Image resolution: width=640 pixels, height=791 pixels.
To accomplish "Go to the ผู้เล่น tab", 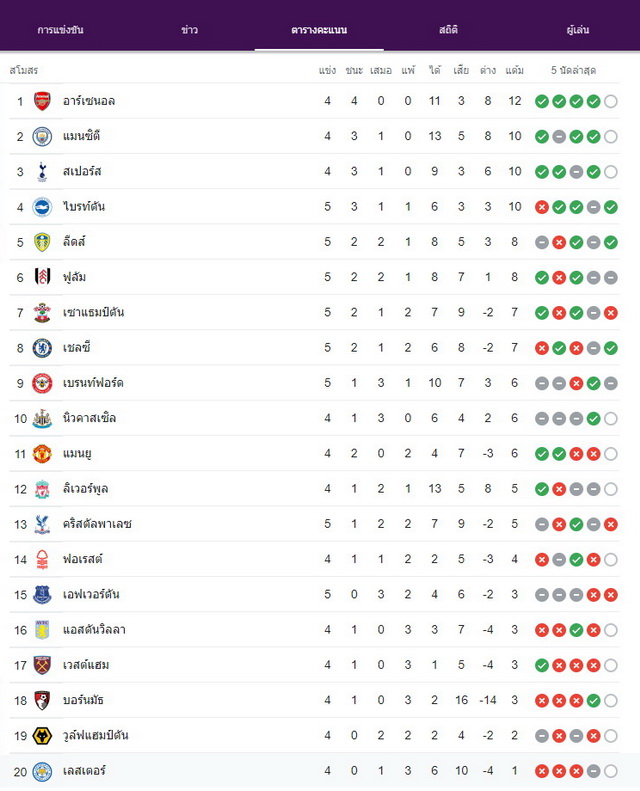I will coord(578,30).
